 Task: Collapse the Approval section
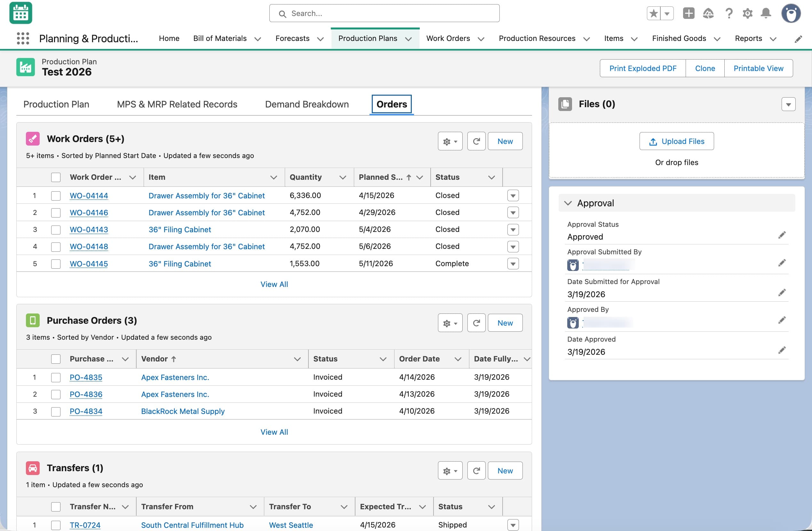[568, 203]
